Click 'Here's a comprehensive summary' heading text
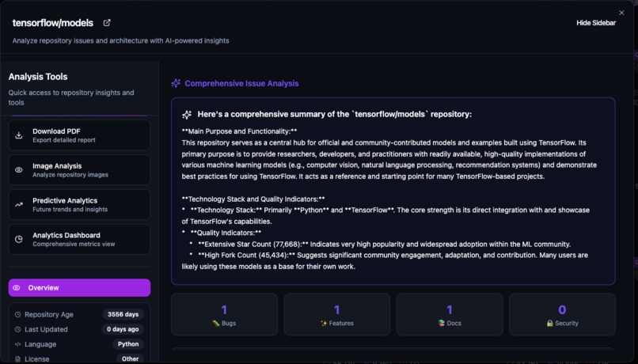638x364 pixels. (x=335, y=114)
